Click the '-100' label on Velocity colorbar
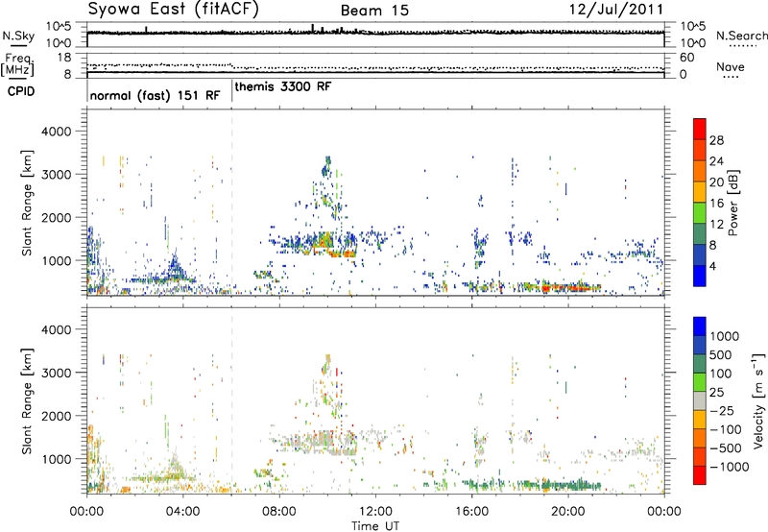This screenshot has width=768, height=532. click(726, 429)
